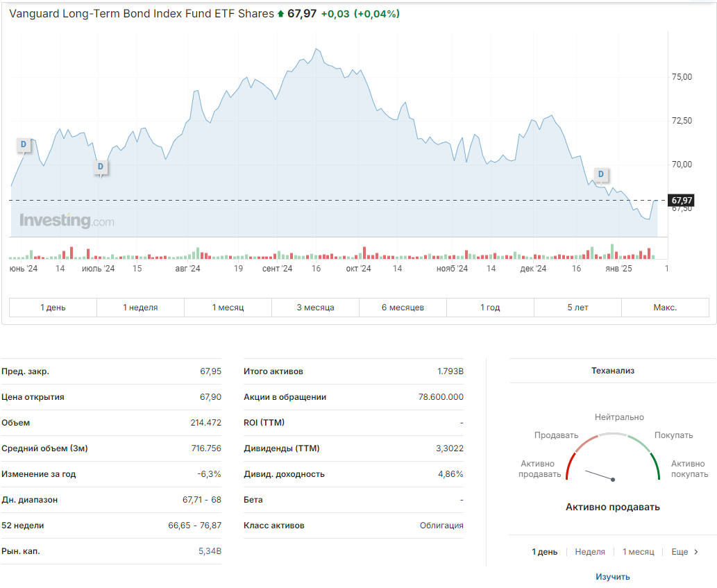Click the 'Класс активов' value 'Облигация'
This screenshot has width=717, height=588.
(x=441, y=526)
